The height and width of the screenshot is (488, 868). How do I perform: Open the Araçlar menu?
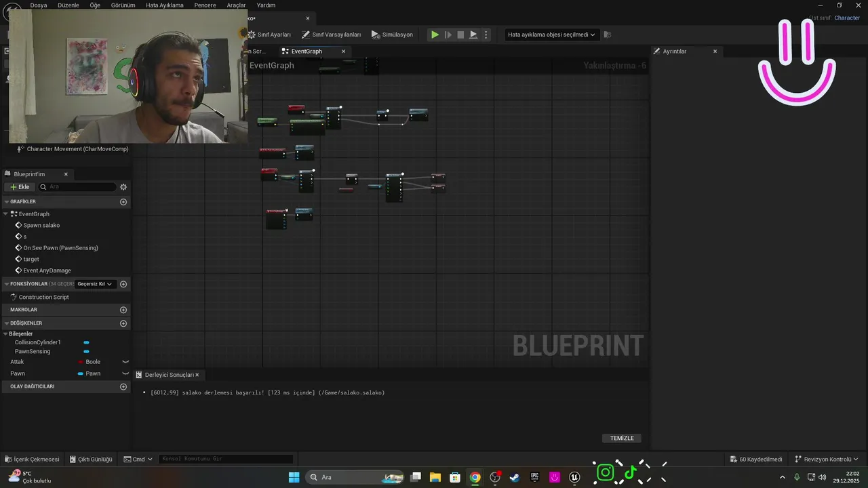coord(236,5)
